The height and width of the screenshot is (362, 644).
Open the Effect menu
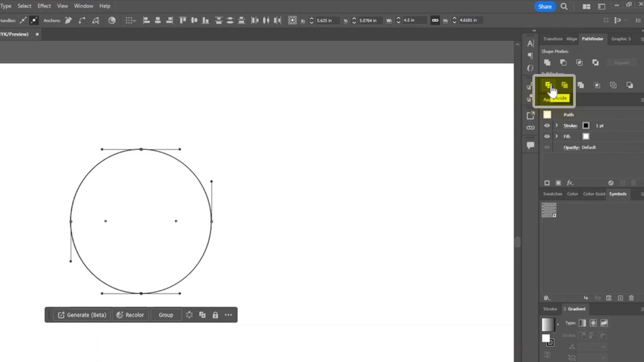tap(44, 6)
